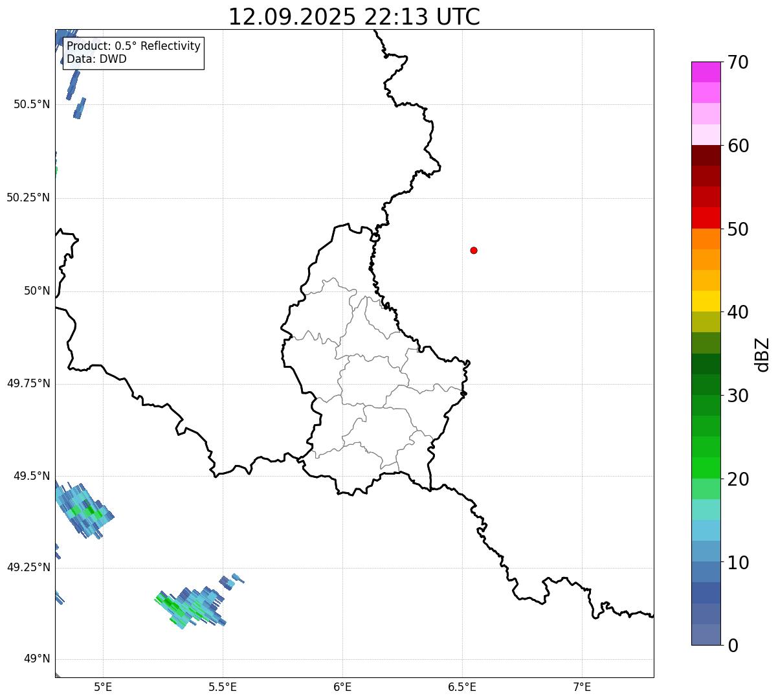778x700 pixels.
Task: Pick the magenta swatch at top of colorbar
Action: coord(706,72)
